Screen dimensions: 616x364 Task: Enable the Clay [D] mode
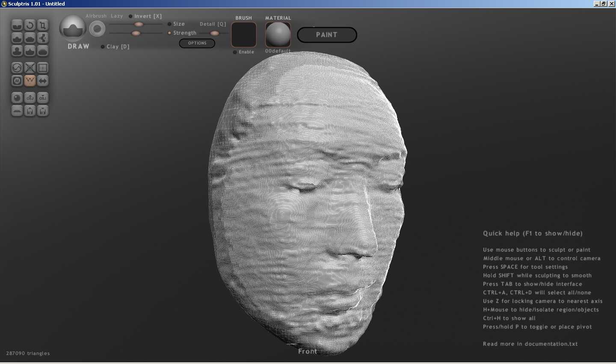click(103, 47)
